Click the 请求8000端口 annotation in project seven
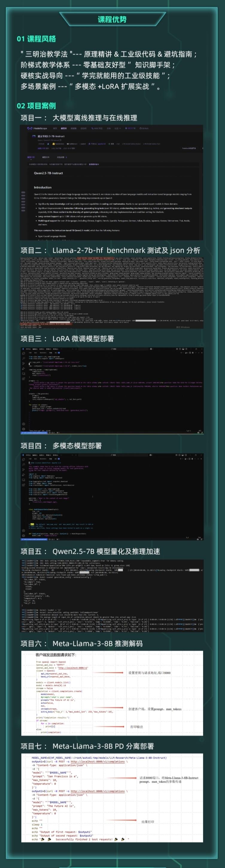The image size is (225, 868). pos(169,780)
